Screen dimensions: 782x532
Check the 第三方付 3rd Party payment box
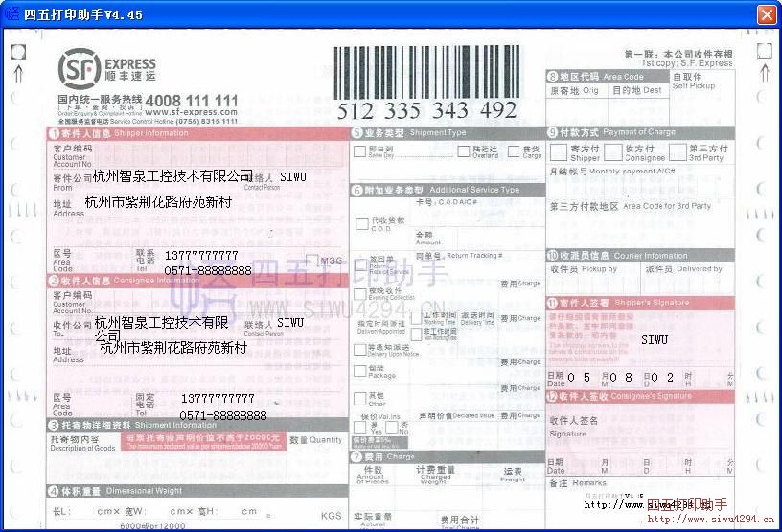[x=678, y=152]
